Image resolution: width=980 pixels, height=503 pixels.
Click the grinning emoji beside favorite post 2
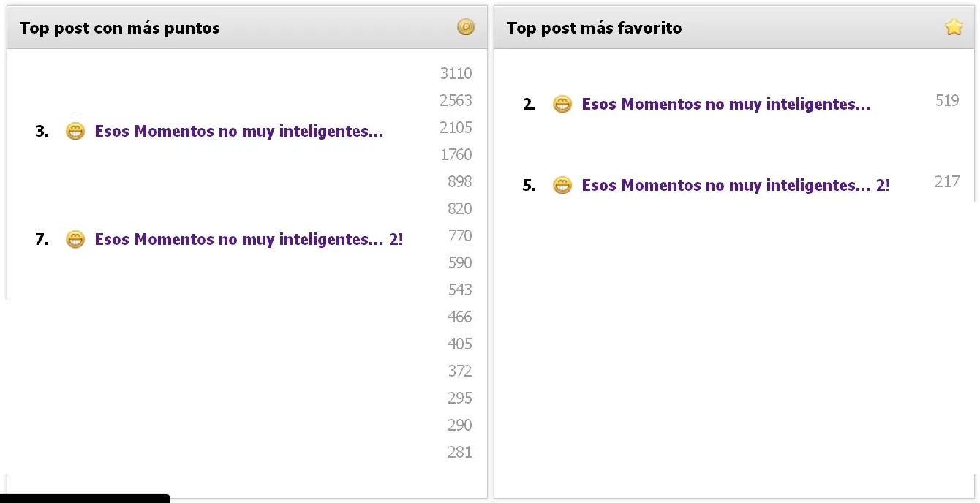pos(562,104)
